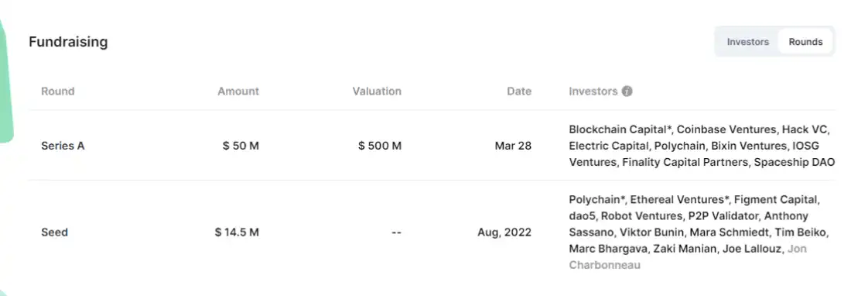The width and height of the screenshot is (868, 296).
Task: Sort by the Amount column header
Action: pos(238,91)
